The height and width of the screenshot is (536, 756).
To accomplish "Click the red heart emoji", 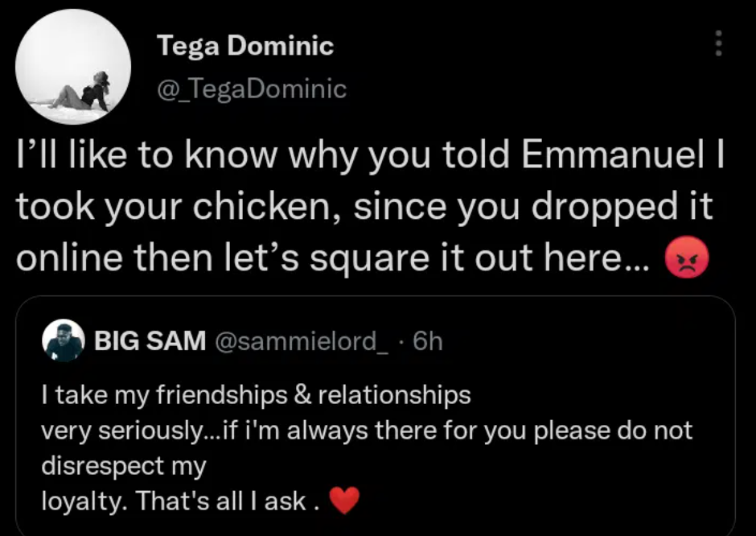I will [x=344, y=502].
